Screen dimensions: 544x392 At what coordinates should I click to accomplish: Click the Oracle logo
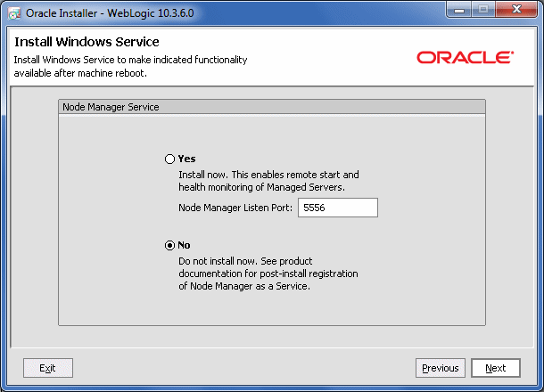click(465, 58)
